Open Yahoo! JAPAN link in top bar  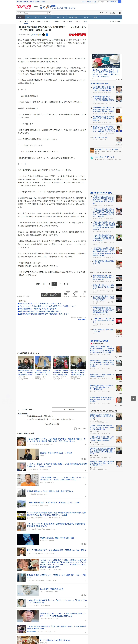click(86, 2)
